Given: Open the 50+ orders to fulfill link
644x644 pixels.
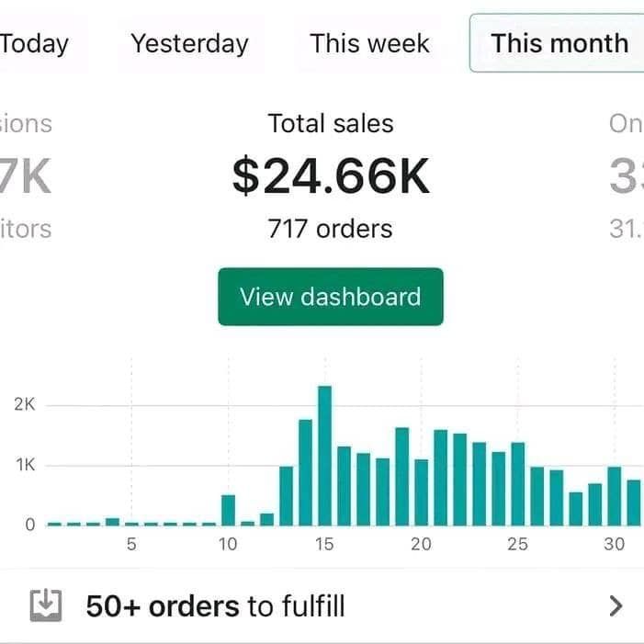Looking at the screenshot, I should click(x=216, y=605).
